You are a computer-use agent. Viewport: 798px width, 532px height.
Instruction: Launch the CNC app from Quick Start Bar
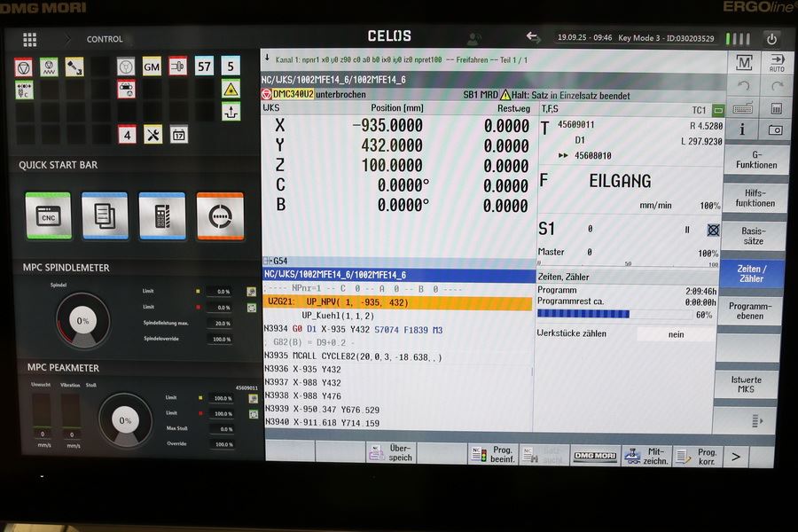[x=49, y=215]
